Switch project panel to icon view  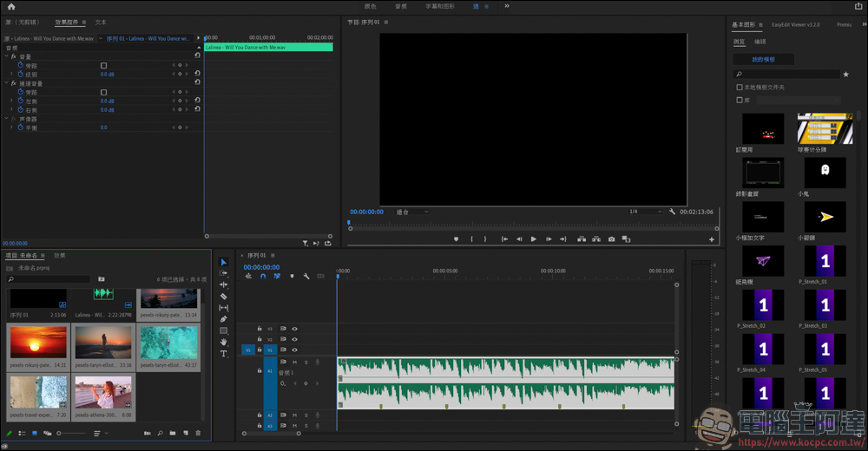pyautogui.click(x=35, y=434)
